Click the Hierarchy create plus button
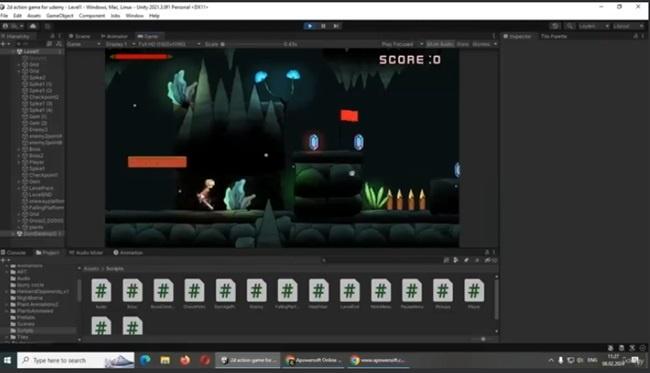 point(5,44)
